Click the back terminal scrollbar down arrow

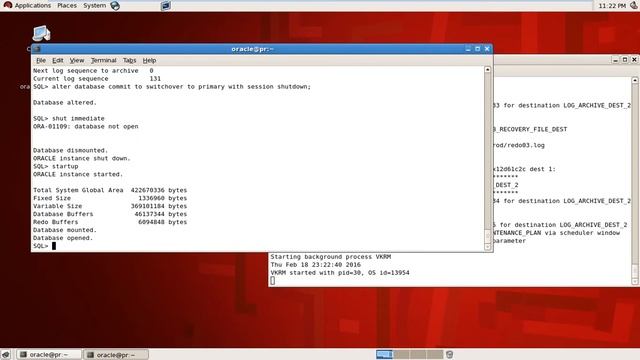[635, 282]
